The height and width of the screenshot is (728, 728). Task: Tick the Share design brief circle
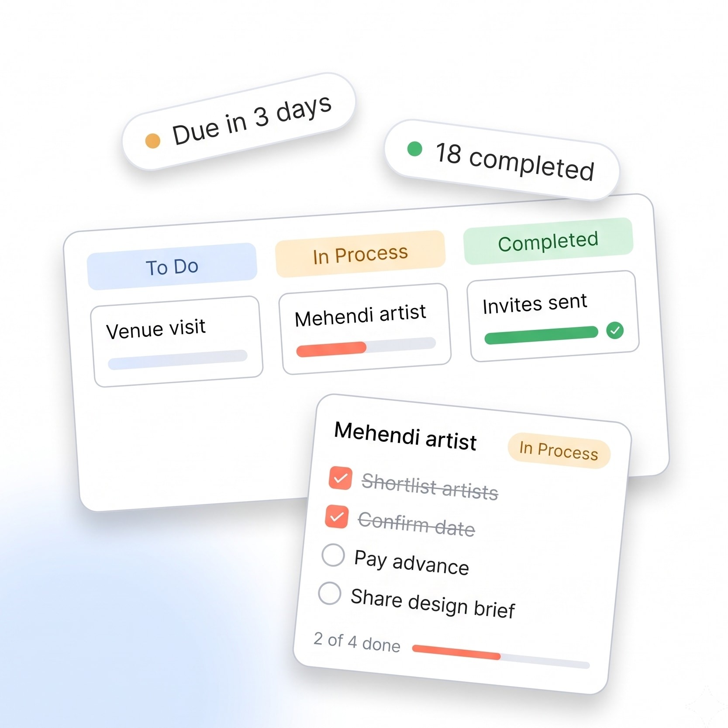[330, 593]
